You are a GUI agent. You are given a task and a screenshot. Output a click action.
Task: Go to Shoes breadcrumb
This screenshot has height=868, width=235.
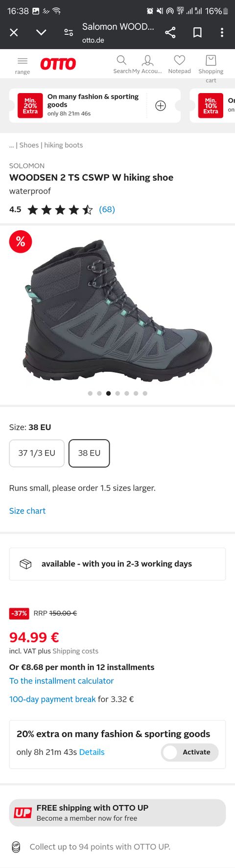tap(29, 145)
